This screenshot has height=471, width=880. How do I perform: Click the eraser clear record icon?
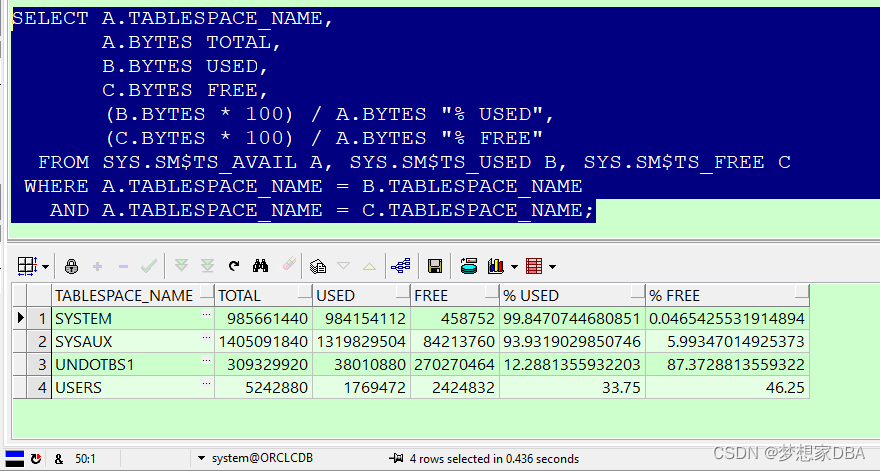click(288, 264)
